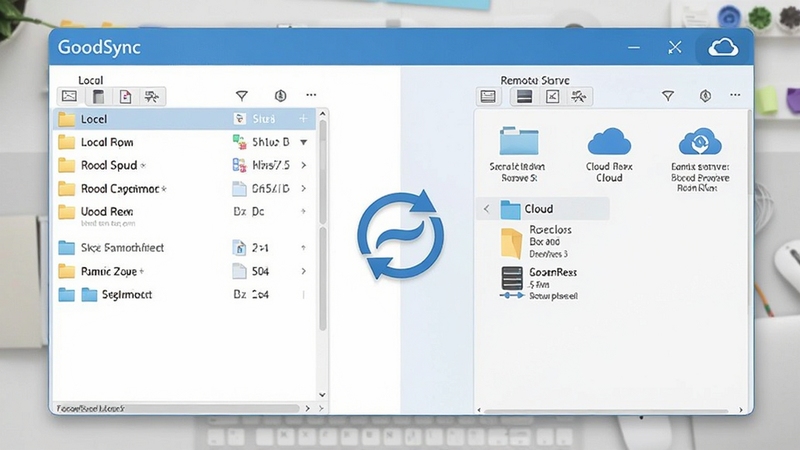Screen dimensions: 800x450
Task: Open the three-dot menu in Remote panel
Action: click(x=735, y=95)
